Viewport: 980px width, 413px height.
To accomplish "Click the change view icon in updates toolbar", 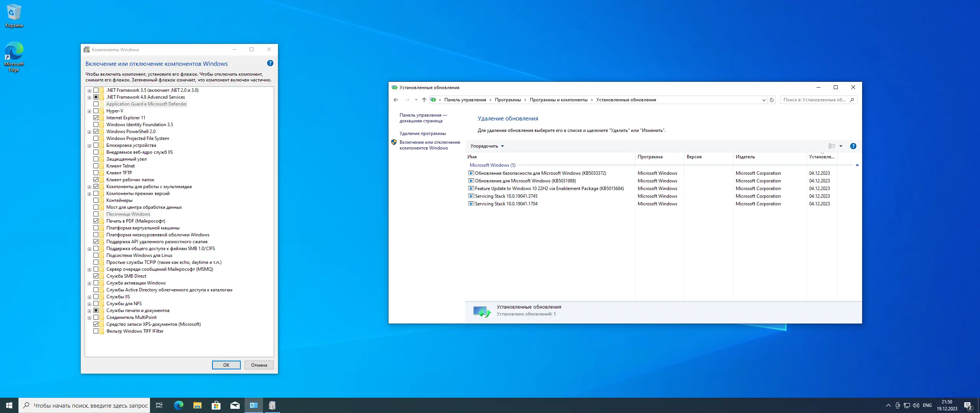I will click(831, 146).
